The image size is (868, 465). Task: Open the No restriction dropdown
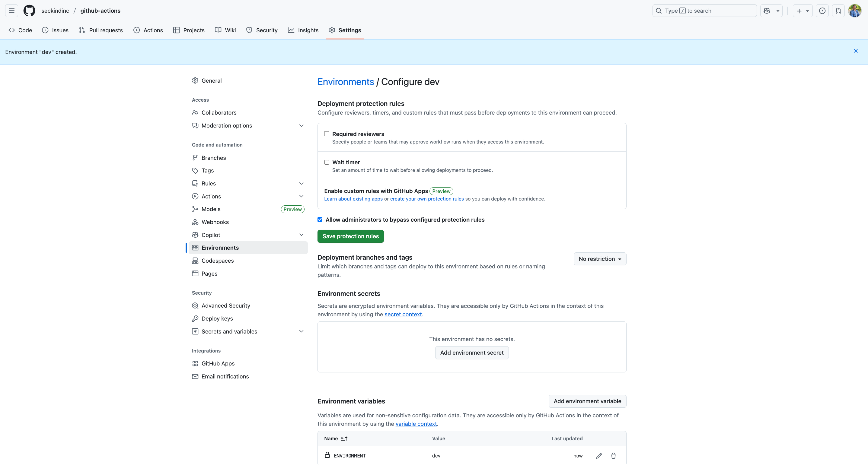(x=599, y=259)
